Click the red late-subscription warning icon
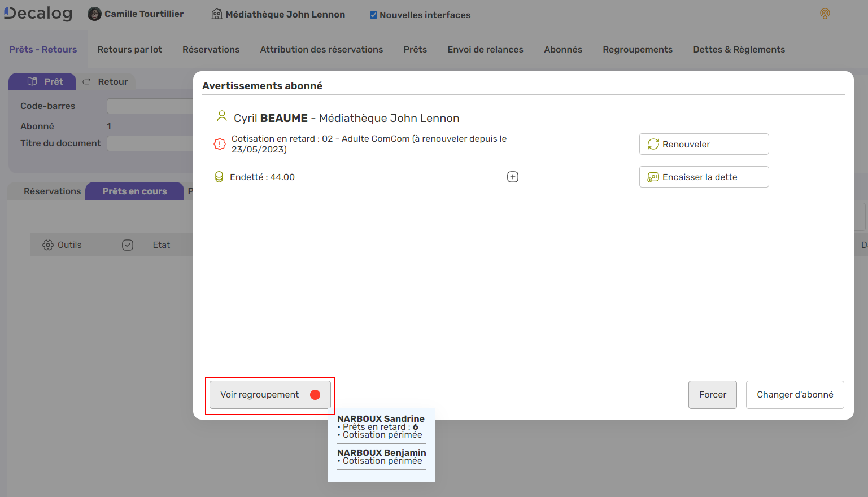 (x=219, y=144)
